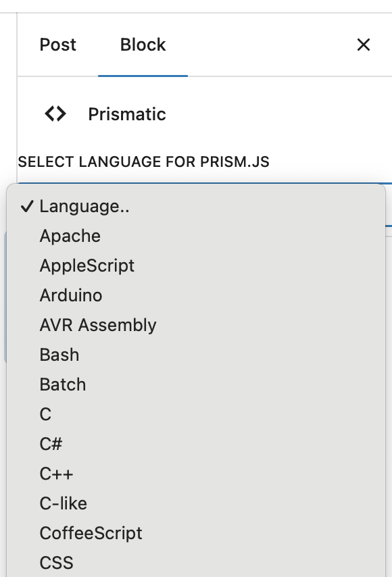This screenshot has width=392, height=577.
Task: Select Apache from the language list
Action: (196, 236)
